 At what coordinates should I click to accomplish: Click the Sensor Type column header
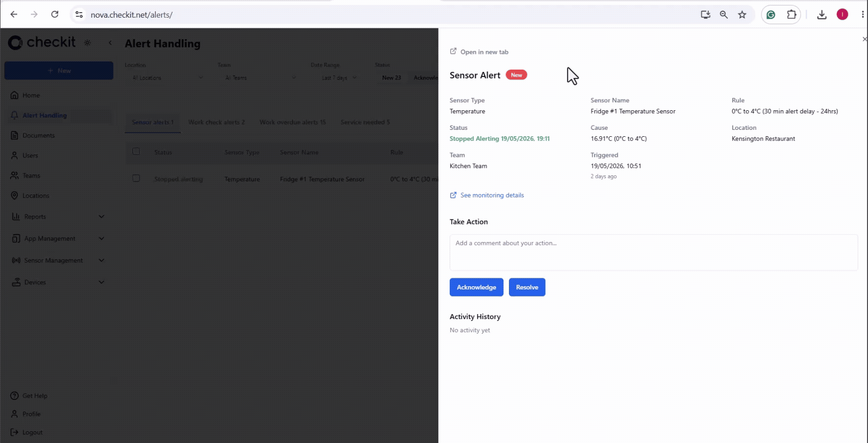[241, 152]
